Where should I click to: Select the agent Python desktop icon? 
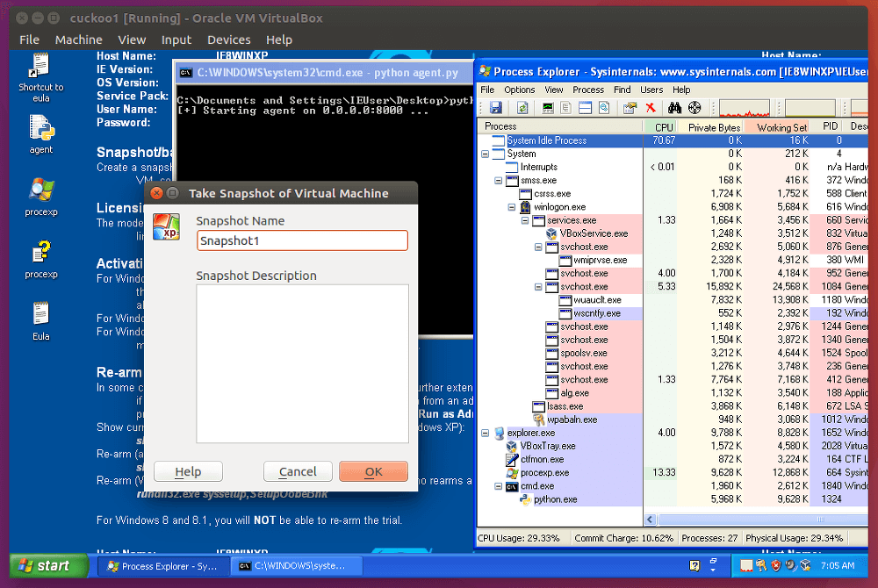[41, 134]
